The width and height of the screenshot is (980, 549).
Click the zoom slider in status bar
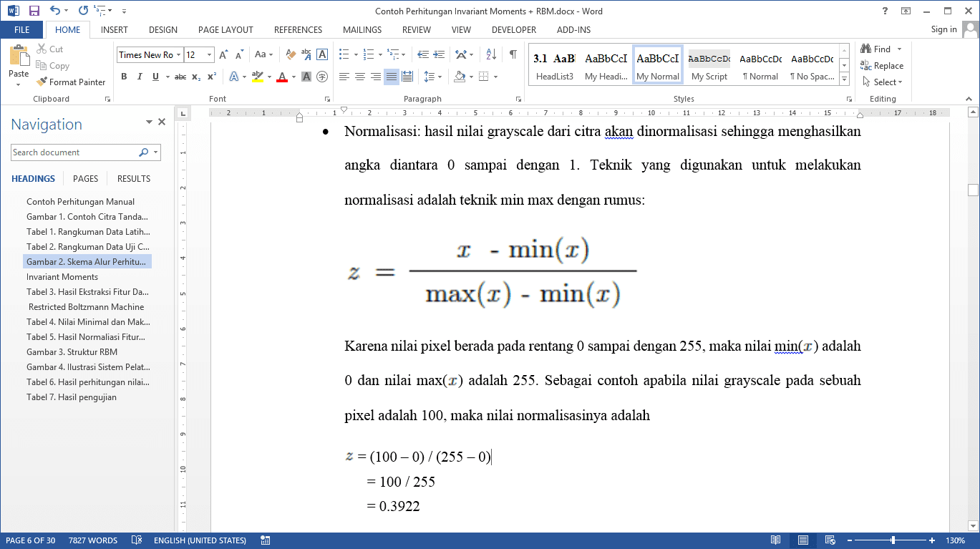[x=893, y=540]
